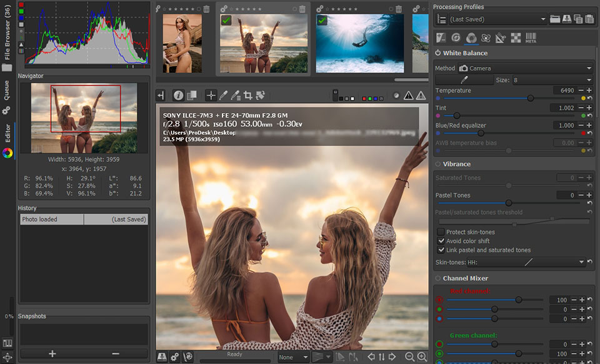Adjust the Pastel Tones slider
The image size is (600, 364).
tap(509, 203)
